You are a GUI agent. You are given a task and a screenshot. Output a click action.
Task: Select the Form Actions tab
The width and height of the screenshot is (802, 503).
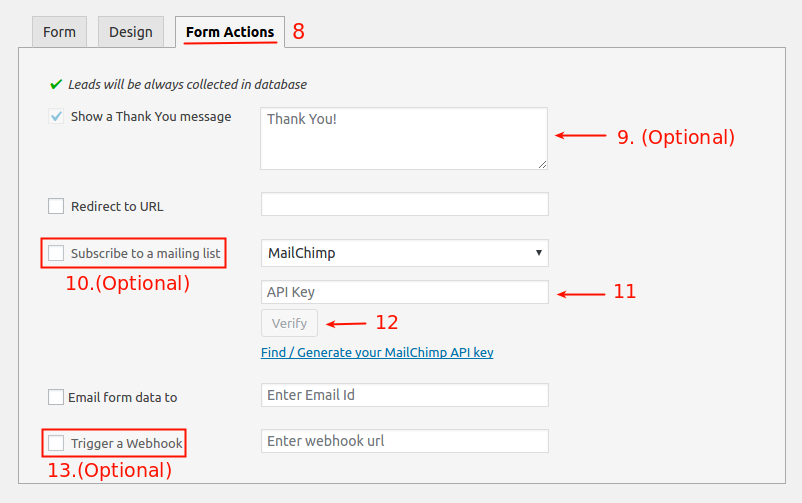[x=230, y=32]
